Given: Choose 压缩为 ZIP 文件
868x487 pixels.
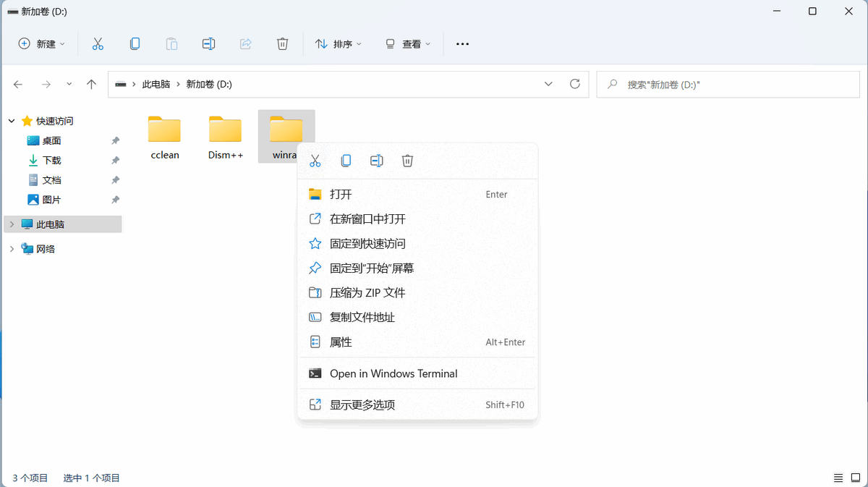Looking at the screenshot, I should click(417, 292).
